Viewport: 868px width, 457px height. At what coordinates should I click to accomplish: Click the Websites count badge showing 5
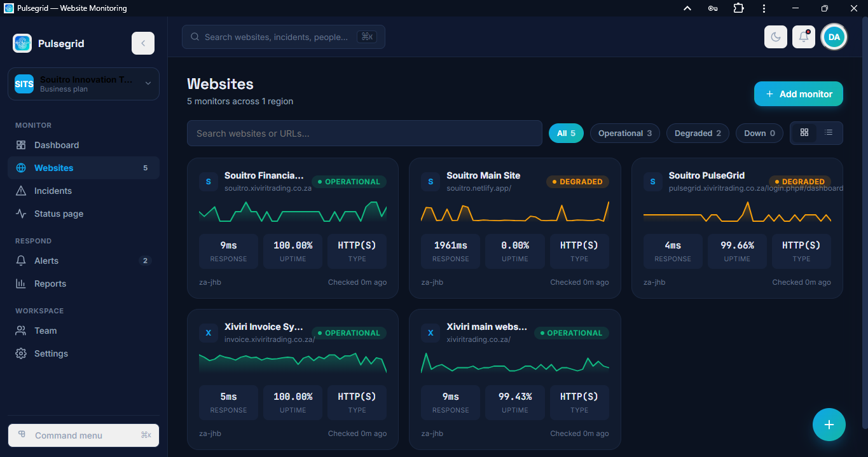pos(145,168)
